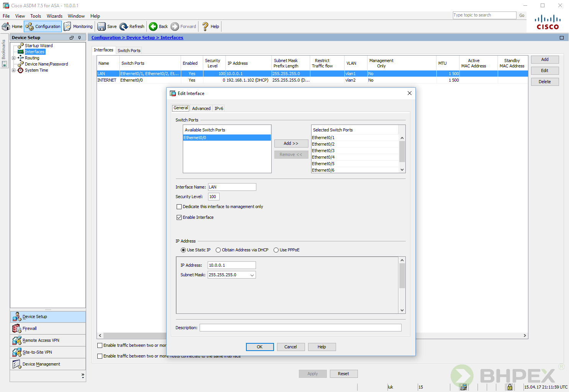Open the Configuration toolbar icon
Screen dimensions: 569x392
click(30, 26)
